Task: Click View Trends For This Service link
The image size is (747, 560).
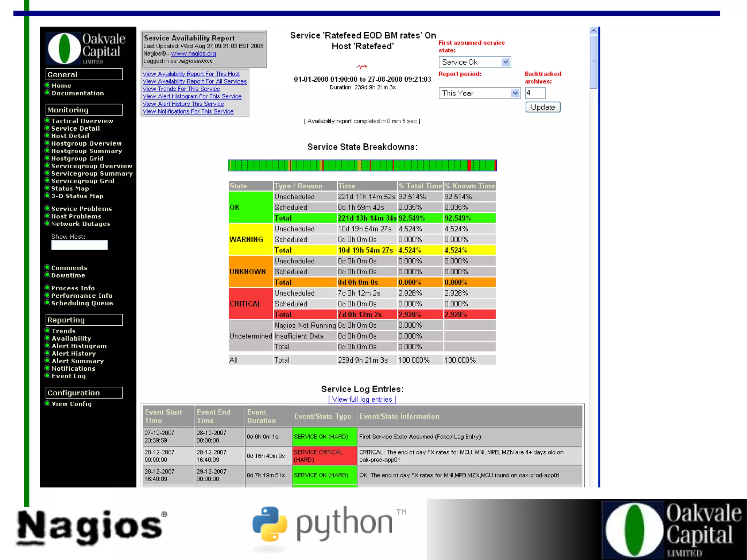Action: tap(181, 89)
